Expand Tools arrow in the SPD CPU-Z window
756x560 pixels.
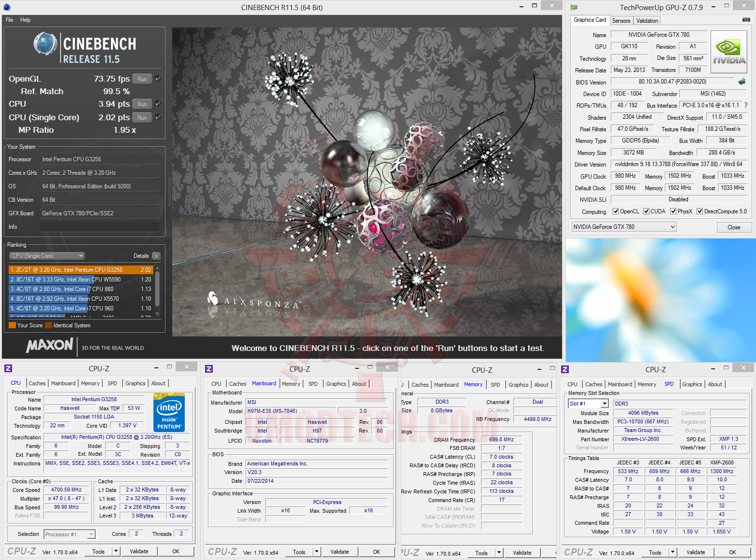coord(673,552)
